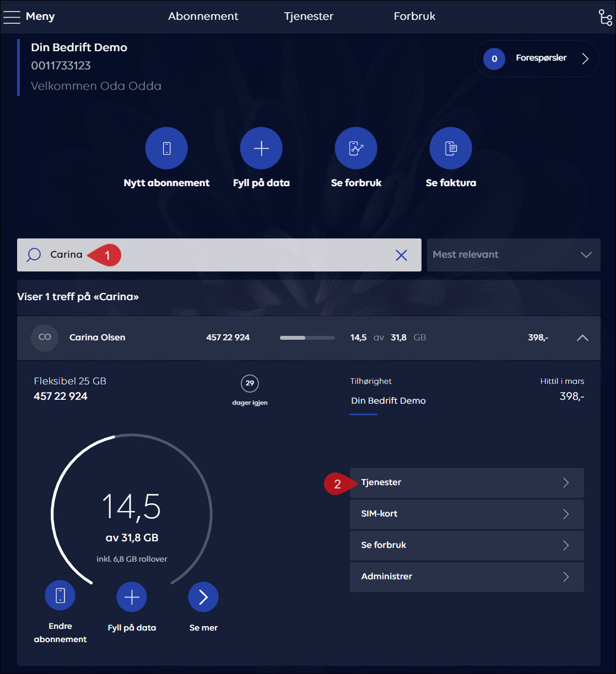
Task: Click the Nytt abonnement label
Action: [166, 183]
